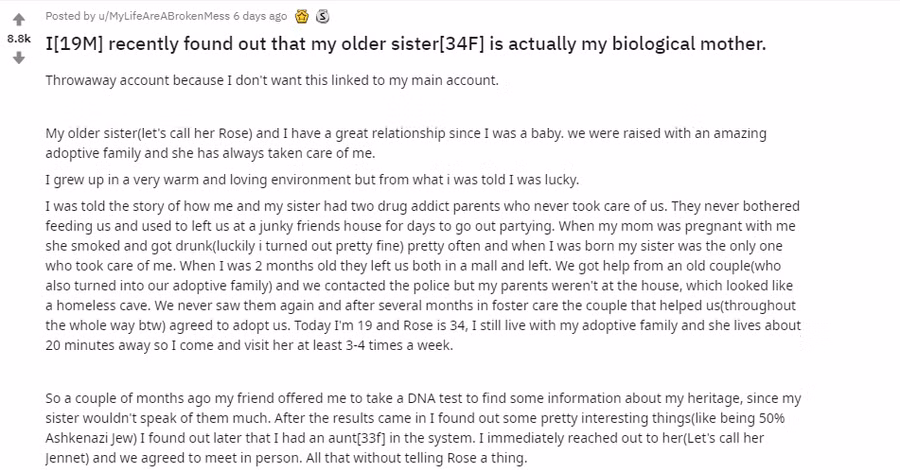Click the "6 days ago" post timestamp
Screen dimensions: 900x470
(x=260, y=16)
